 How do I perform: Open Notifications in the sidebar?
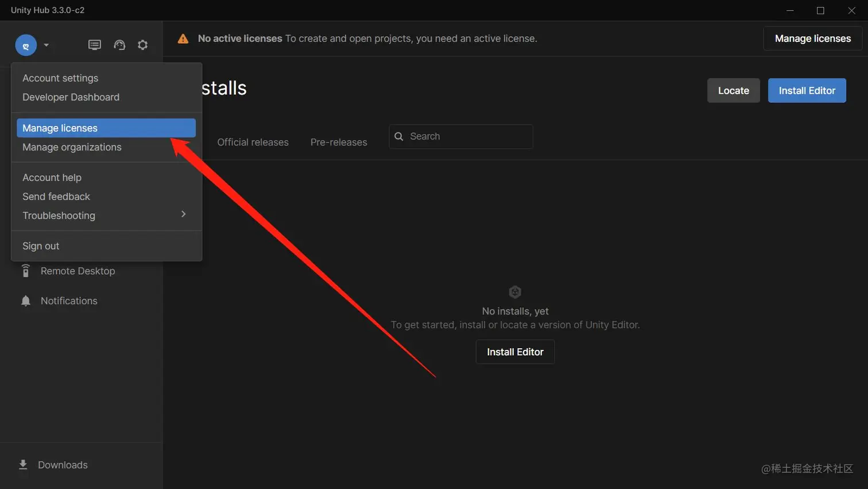pos(69,301)
